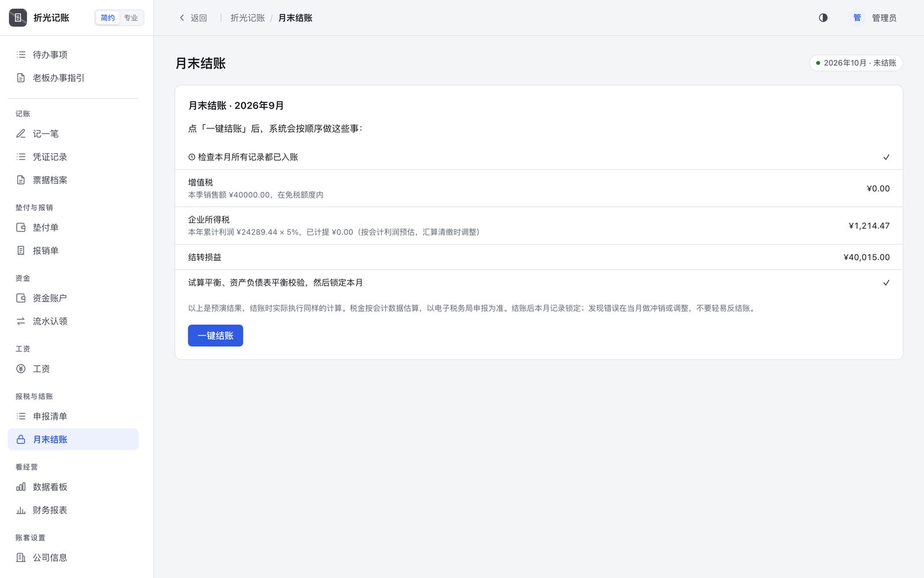Image resolution: width=924 pixels, height=578 pixels.
Task: Click the 记一笔 pencil icon
Action: pyautogui.click(x=21, y=134)
